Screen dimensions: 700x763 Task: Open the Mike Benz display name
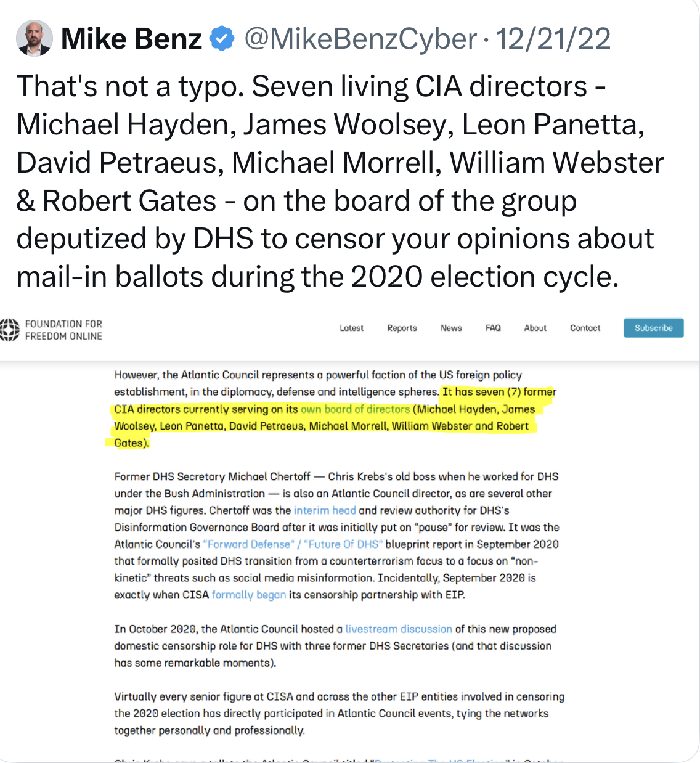click(x=131, y=39)
